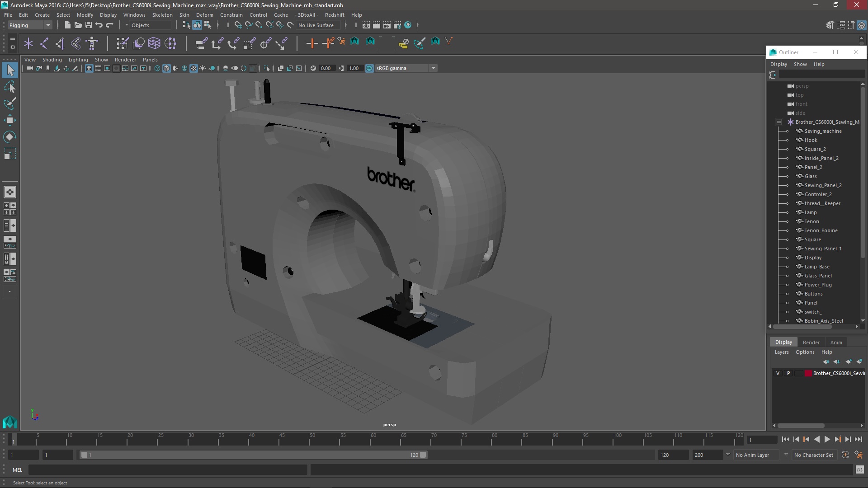The image size is (868, 488).
Task: Select Sewing_machine in the Outliner
Action: click(x=823, y=131)
